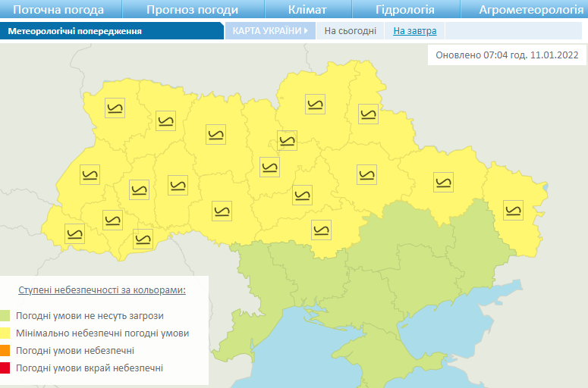Click the fog warning icon on Sumy region
Image resolution: width=588 pixels, height=388 pixels.
(368, 114)
